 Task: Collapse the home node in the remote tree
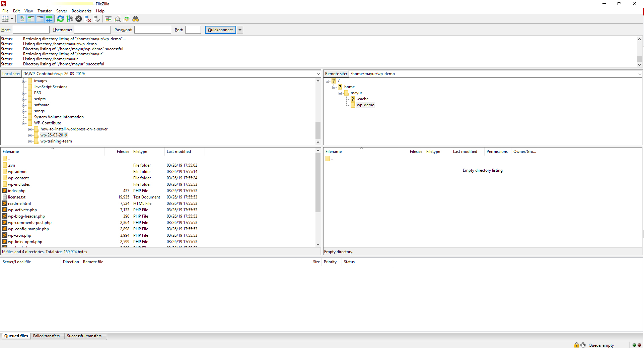(334, 87)
